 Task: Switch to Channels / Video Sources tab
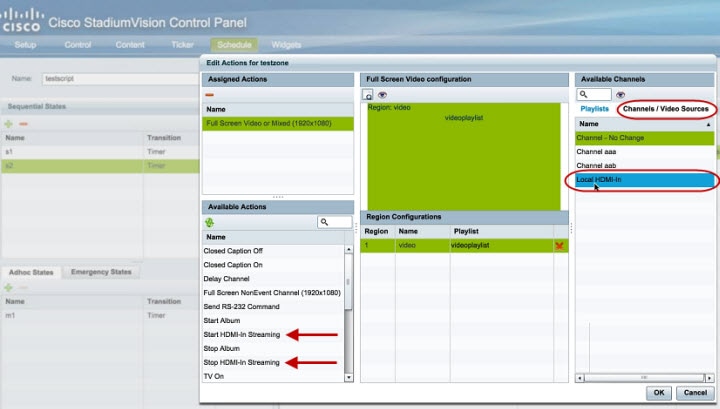(x=666, y=109)
